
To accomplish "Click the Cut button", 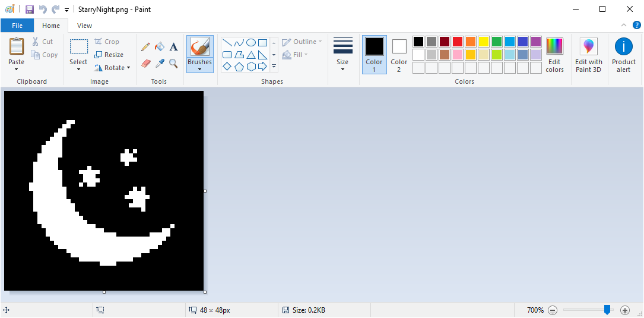I will coord(43,42).
